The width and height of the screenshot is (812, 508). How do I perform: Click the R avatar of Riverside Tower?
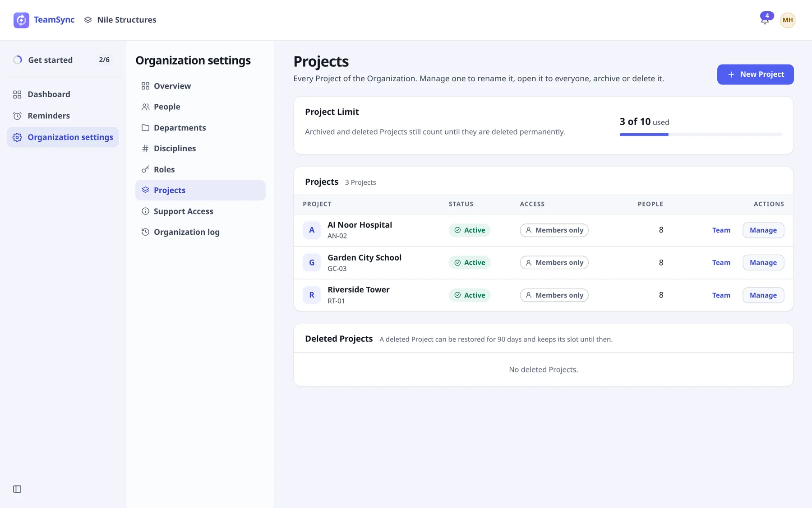tap(312, 295)
